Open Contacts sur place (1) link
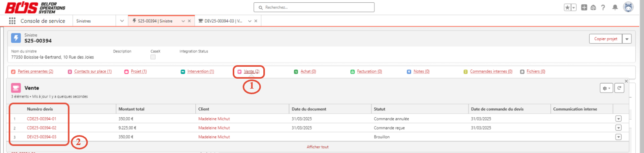Viewport: 644px width, 153px height. pos(93,72)
